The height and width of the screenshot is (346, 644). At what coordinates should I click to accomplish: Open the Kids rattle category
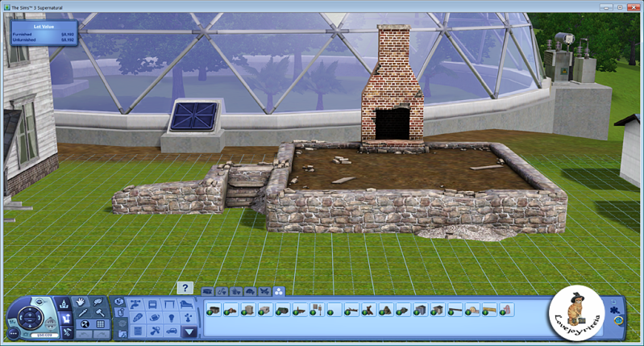click(x=155, y=331)
